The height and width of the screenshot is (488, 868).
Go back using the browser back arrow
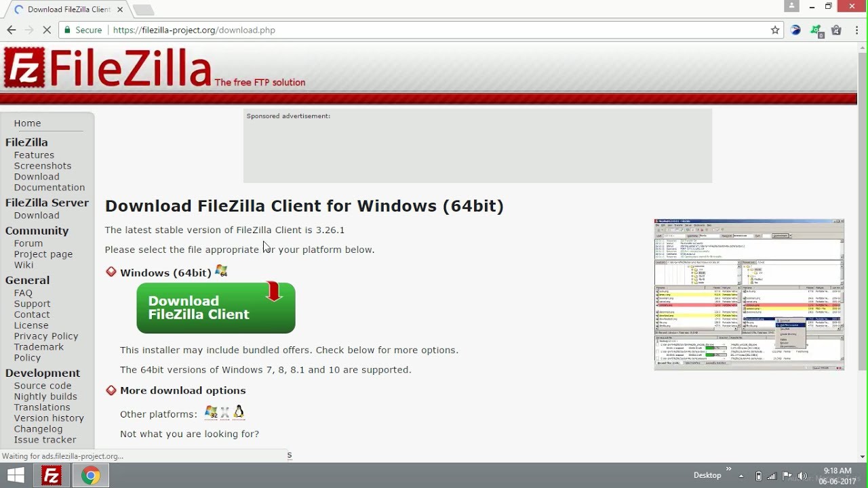coord(11,30)
